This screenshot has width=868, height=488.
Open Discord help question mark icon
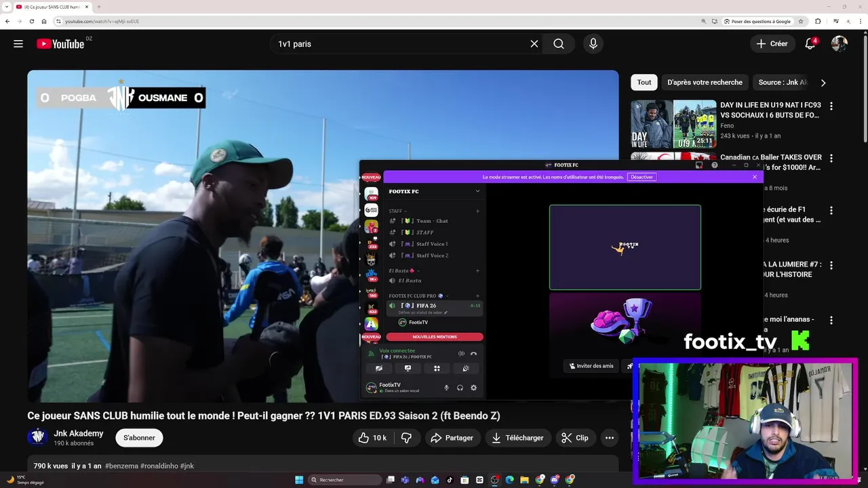pyautogui.click(x=714, y=165)
